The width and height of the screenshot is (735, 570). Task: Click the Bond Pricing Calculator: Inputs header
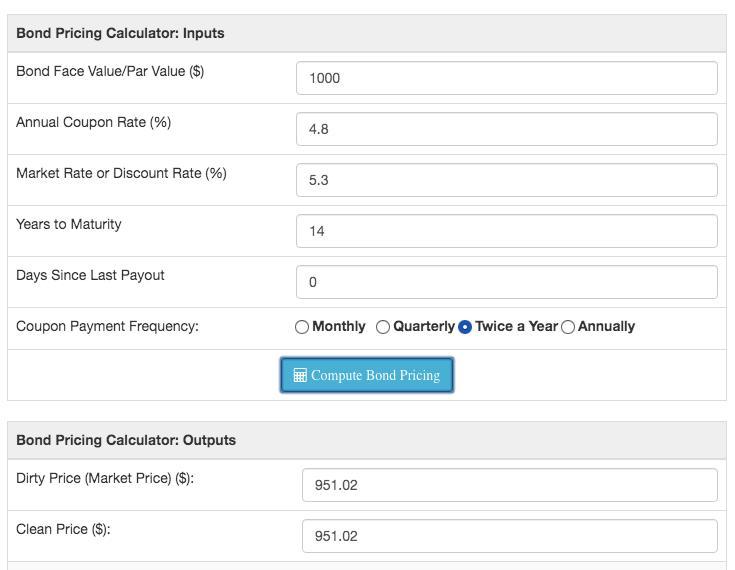point(120,33)
